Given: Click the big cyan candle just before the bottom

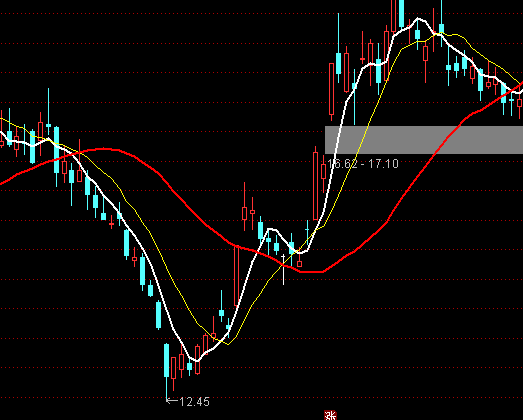Looking at the screenshot, I should (158, 315).
